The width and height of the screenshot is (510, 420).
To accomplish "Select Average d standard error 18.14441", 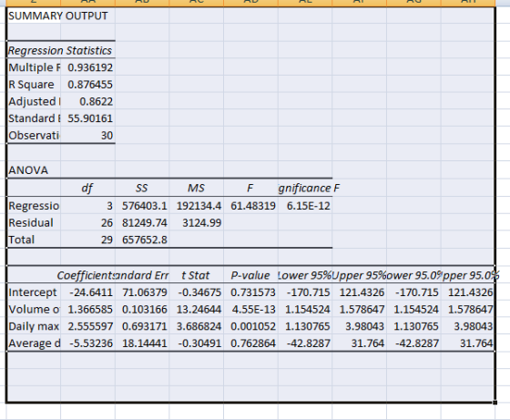I will (x=142, y=343).
